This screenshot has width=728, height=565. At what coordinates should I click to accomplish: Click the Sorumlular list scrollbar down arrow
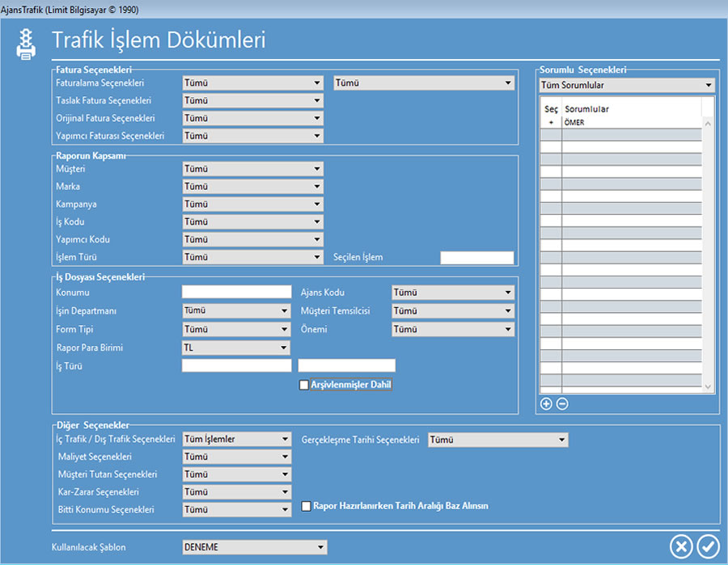coord(709,388)
